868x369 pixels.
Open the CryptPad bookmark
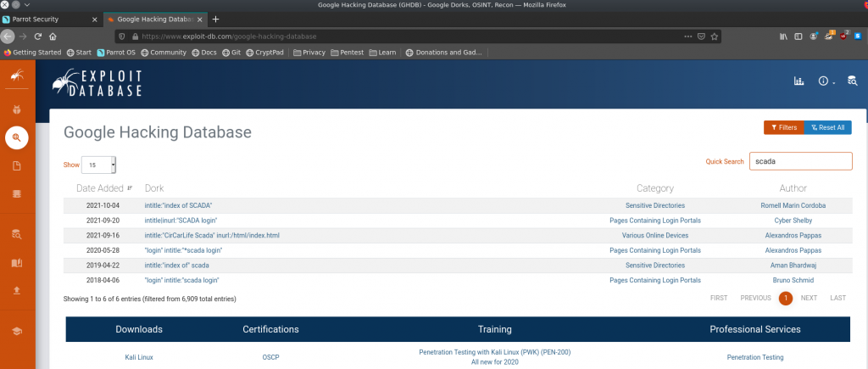(265, 53)
